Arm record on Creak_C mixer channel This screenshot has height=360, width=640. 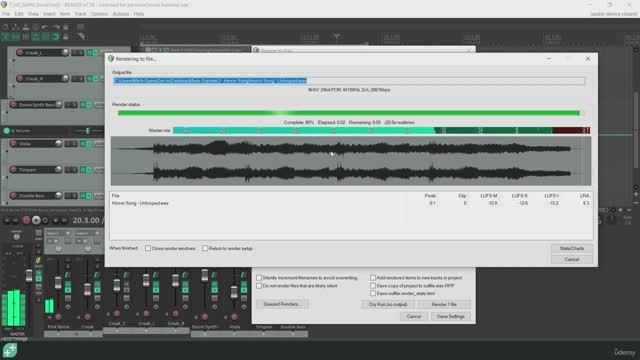click(x=117, y=313)
